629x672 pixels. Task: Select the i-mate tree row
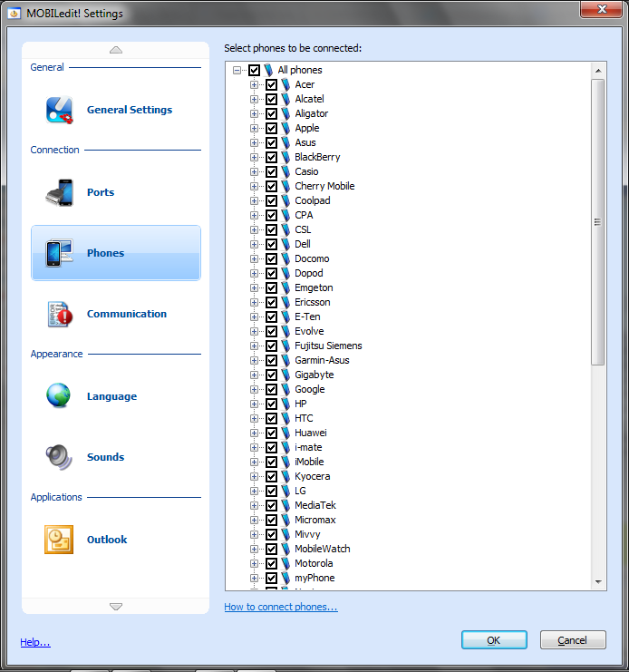[308, 447]
